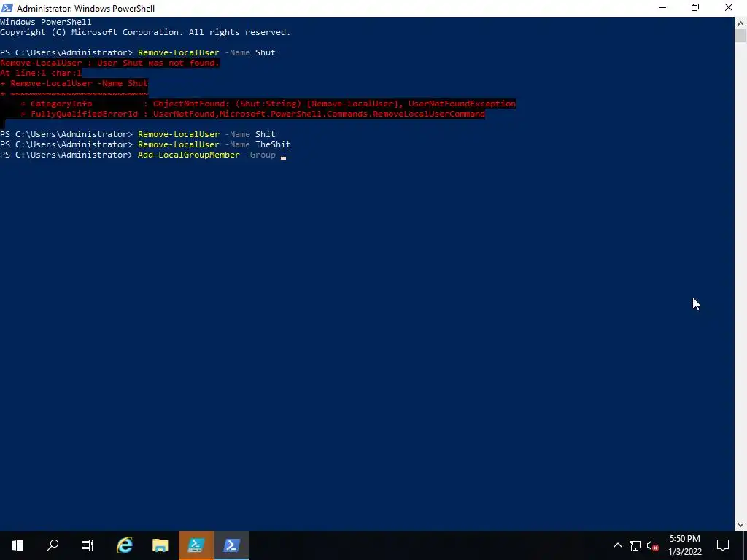This screenshot has height=560, width=747.
Task: Open File Explorer from the taskbar
Action: point(160,545)
